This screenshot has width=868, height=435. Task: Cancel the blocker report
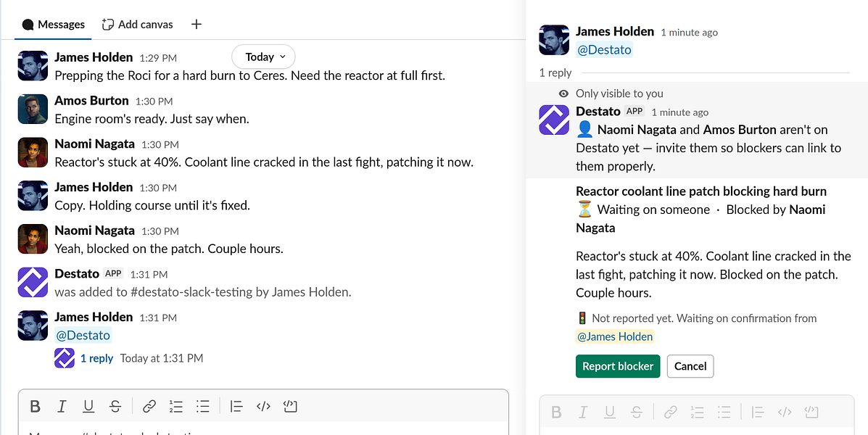coord(690,366)
